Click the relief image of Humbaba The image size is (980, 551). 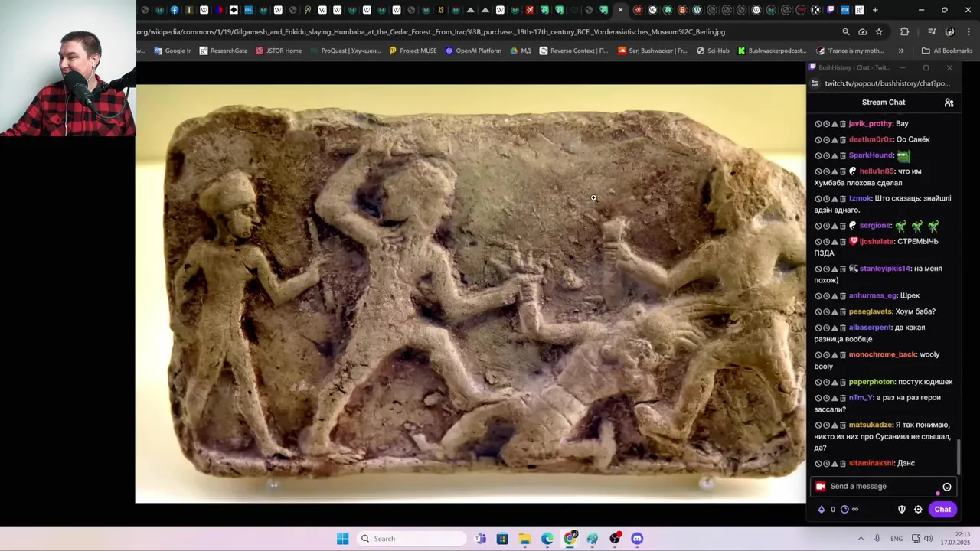pos(470,294)
